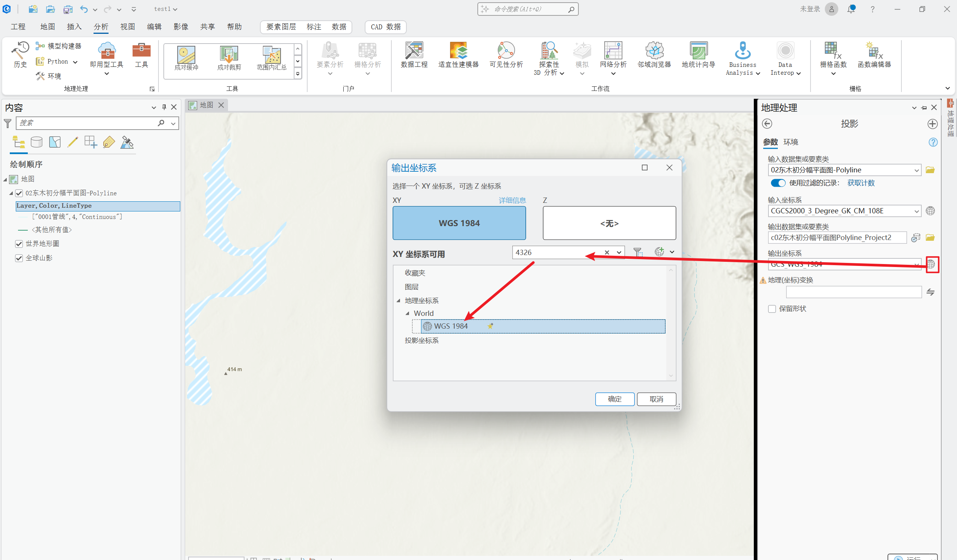957x560 pixels.
Task: Switch to the 环境 tab in Geoprocessing
Action: click(x=791, y=142)
